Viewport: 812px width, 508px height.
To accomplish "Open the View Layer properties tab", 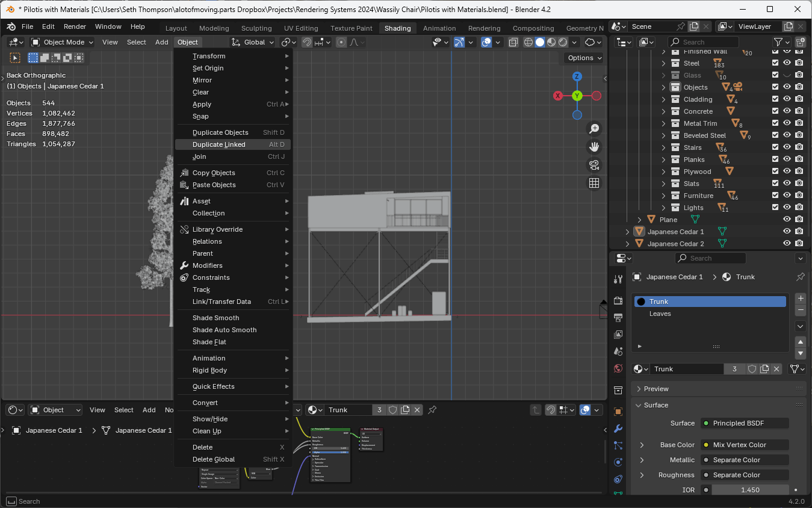I will click(x=618, y=334).
